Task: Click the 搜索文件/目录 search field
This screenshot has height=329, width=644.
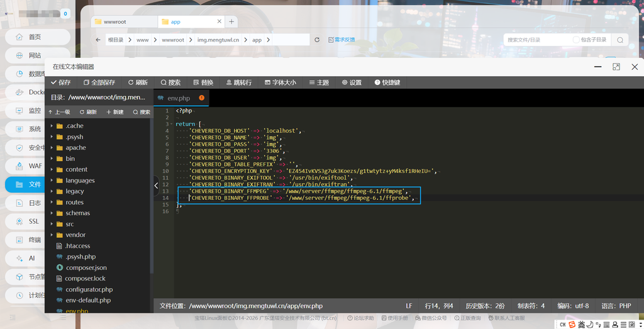Action: click(538, 40)
